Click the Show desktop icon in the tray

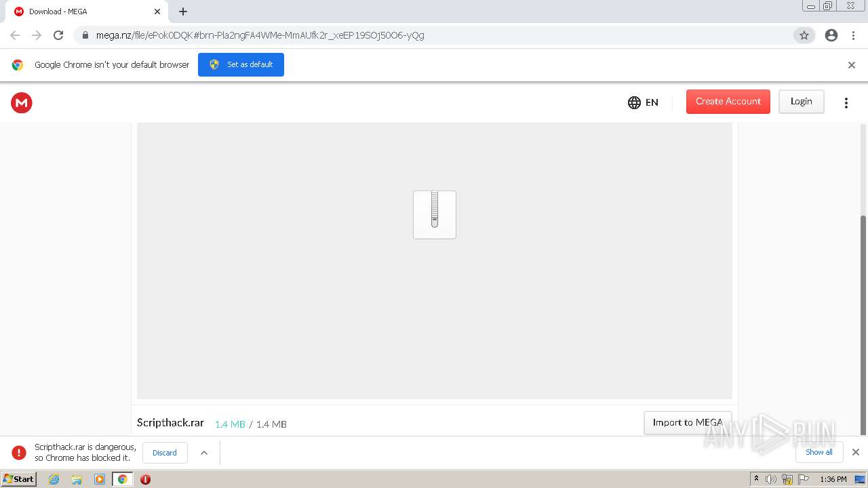pyautogui.click(x=860, y=479)
